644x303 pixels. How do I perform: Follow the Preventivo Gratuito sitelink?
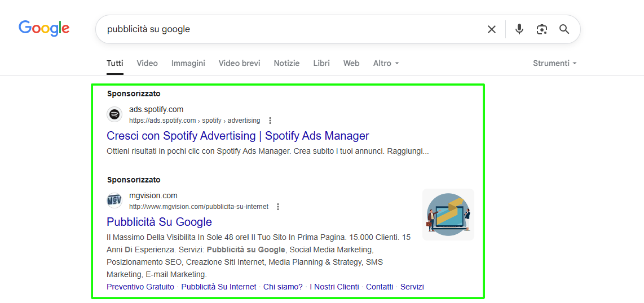[140, 287]
